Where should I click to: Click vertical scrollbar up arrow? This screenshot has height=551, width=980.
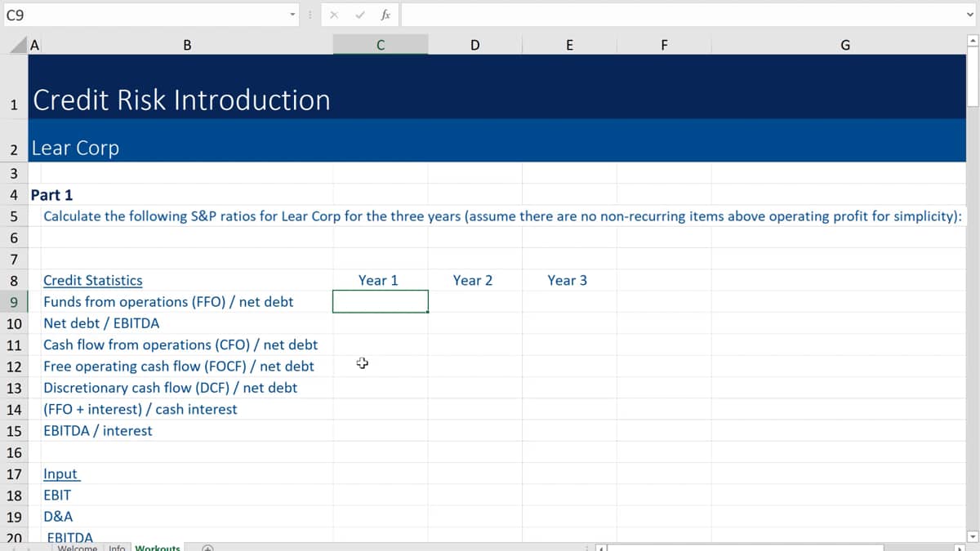973,41
